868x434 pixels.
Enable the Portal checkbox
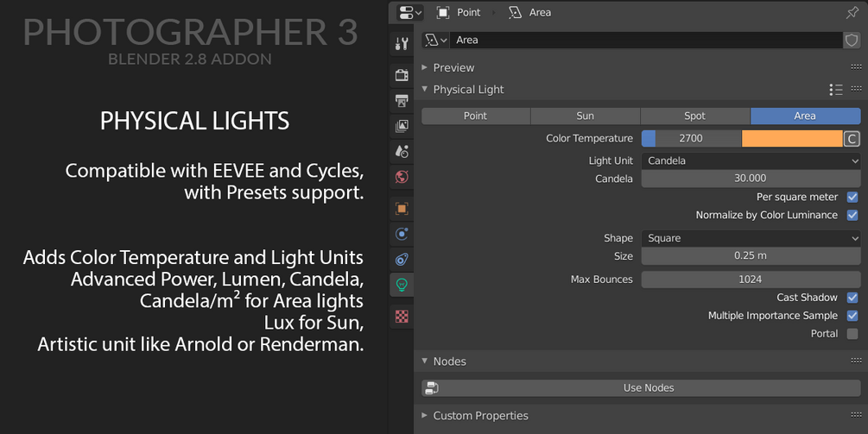click(852, 334)
